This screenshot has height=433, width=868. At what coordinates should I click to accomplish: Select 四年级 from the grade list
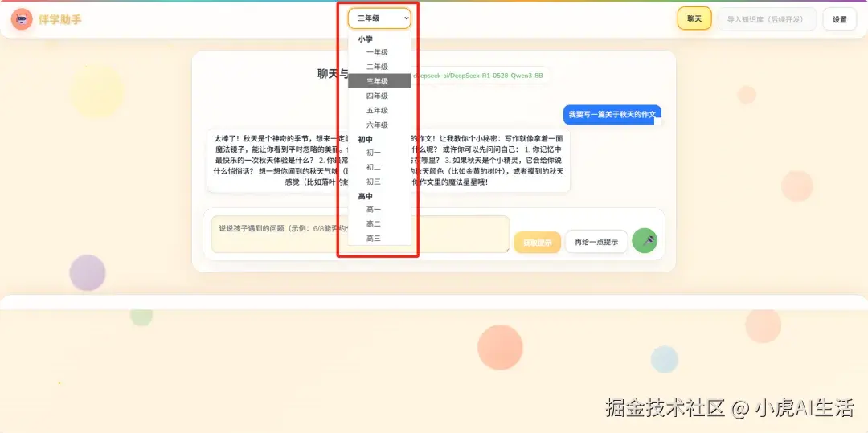[x=379, y=96]
